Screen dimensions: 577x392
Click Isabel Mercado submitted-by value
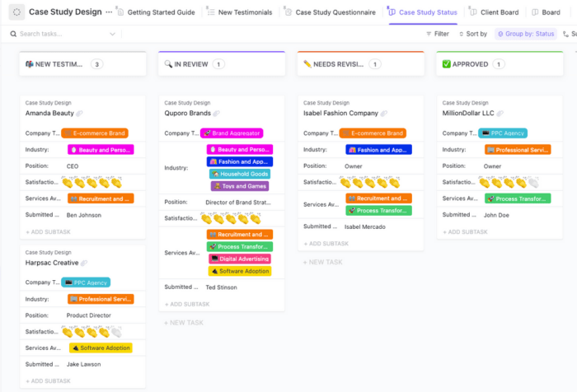[365, 227]
